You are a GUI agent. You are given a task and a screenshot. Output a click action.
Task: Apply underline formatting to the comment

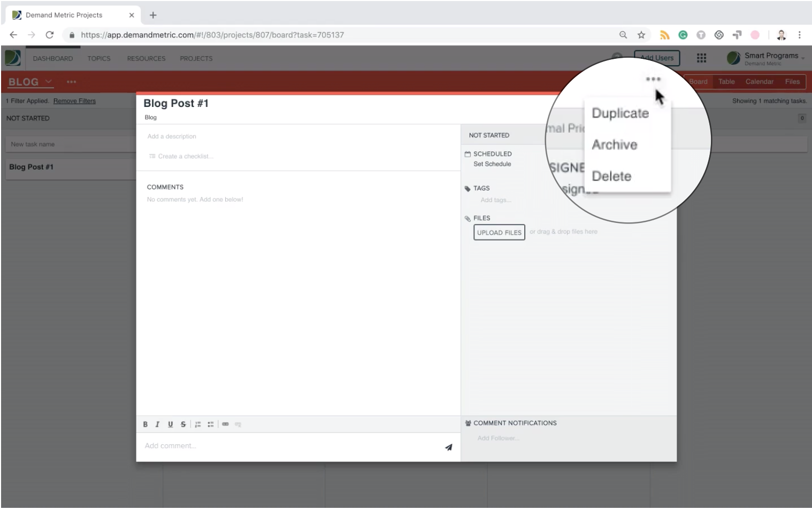point(170,424)
